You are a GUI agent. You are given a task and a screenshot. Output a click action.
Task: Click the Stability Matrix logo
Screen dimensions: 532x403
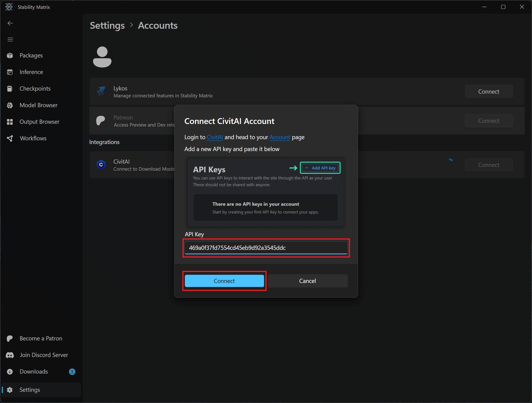pyautogui.click(x=9, y=7)
